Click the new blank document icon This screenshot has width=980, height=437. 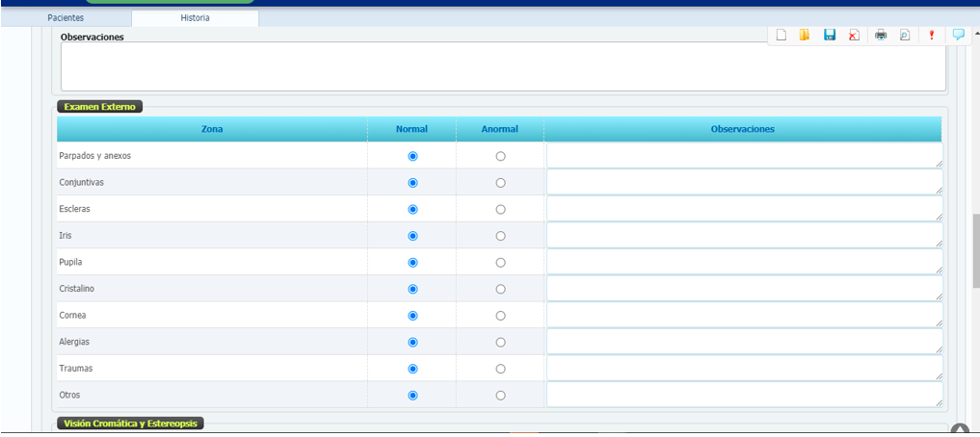pyautogui.click(x=781, y=36)
